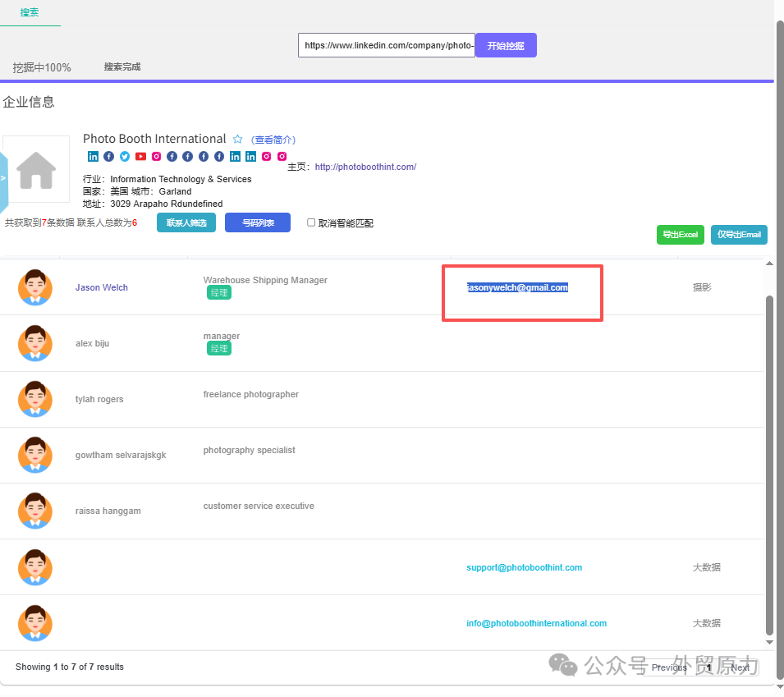Click the gray house company logo

pyautogui.click(x=36, y=169)
